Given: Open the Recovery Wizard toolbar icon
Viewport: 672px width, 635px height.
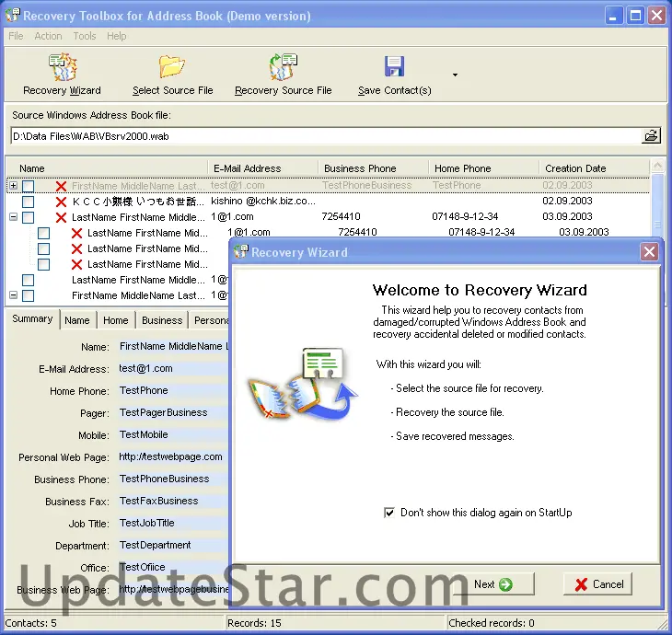Looking at the screenshot, I should (63, 67).
